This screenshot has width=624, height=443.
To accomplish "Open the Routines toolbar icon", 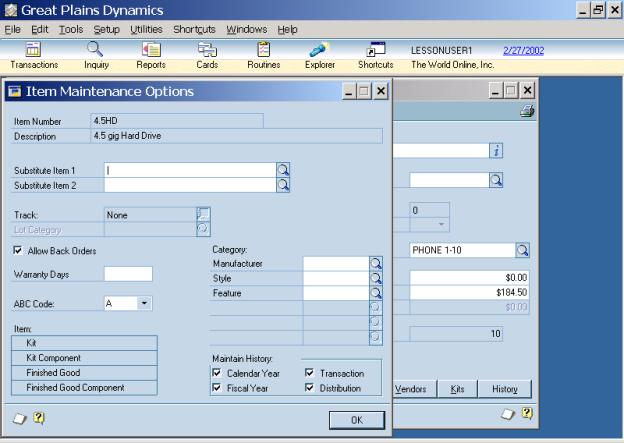I will [x=263, y=50].
